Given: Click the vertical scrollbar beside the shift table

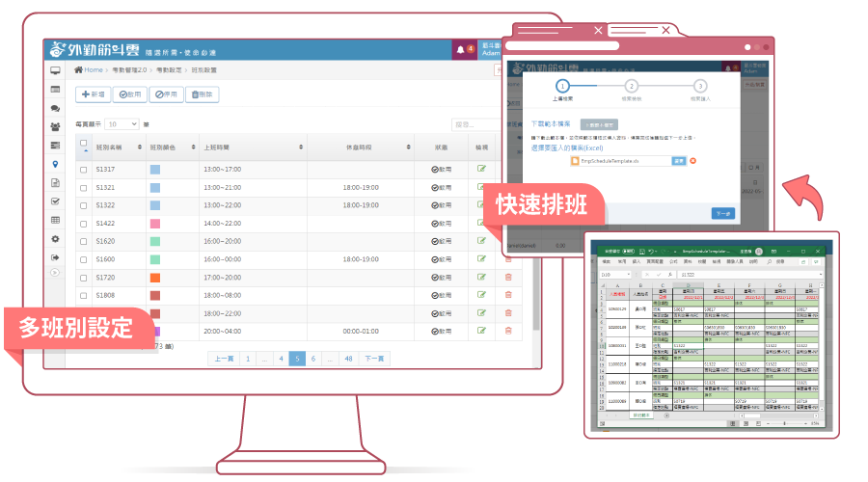Looking at the screenshot, I should point(535,293).
